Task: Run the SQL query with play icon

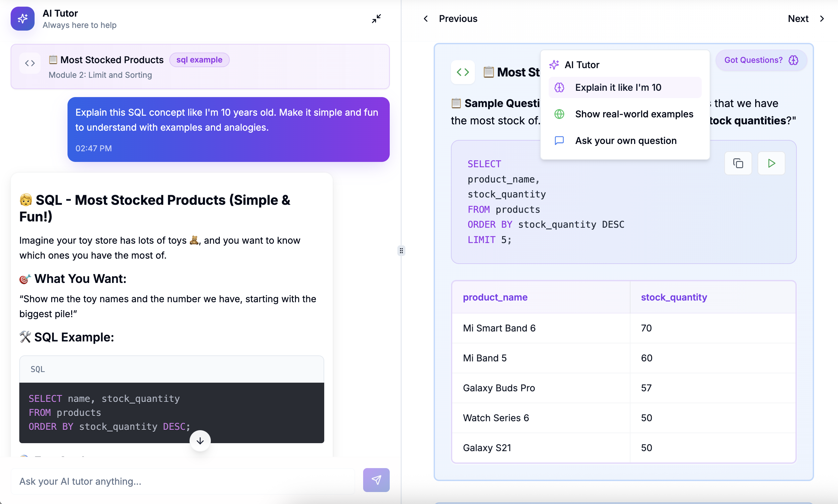Action: (771, 163)
